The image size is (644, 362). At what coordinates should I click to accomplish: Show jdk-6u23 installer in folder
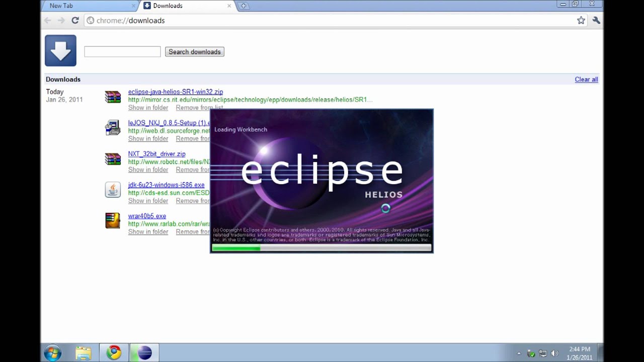[148, 201]
